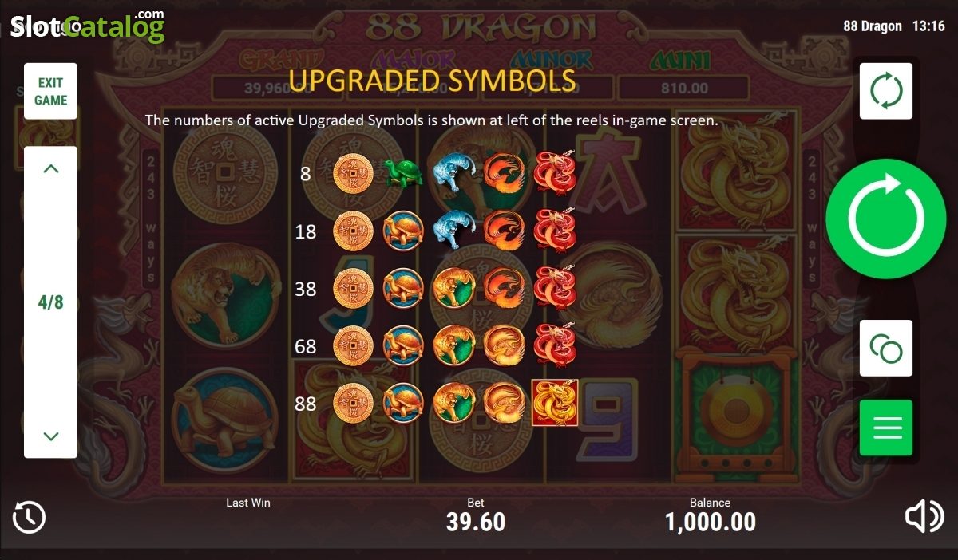This screenshot has height=560, width=958.
Task: Click the green spin button
Action: coord(886,217)
